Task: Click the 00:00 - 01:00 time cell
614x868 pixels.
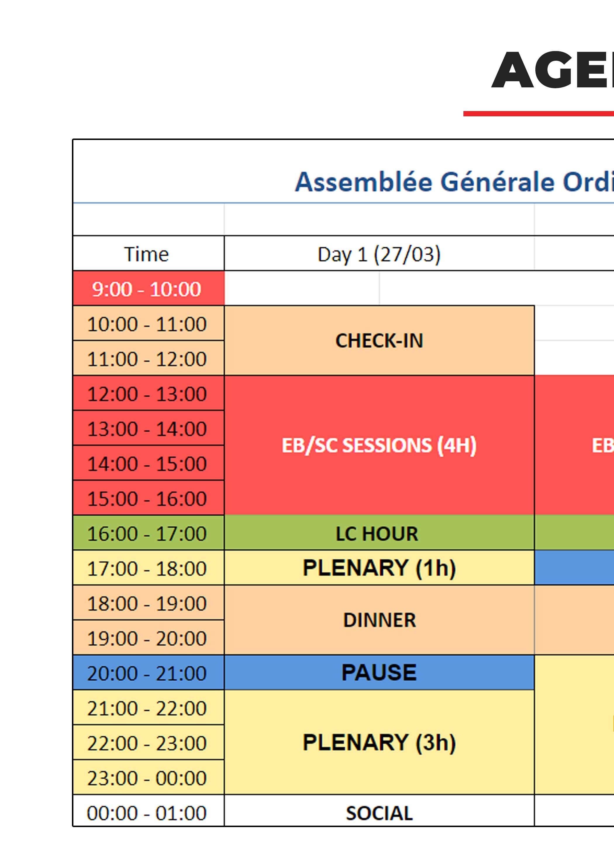Action: [x=147, y=812]
